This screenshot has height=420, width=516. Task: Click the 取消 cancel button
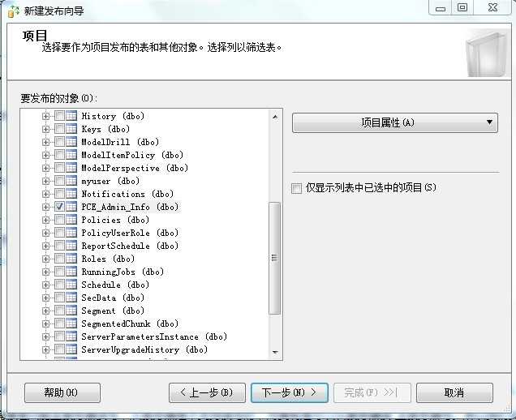tap(454, 392)
